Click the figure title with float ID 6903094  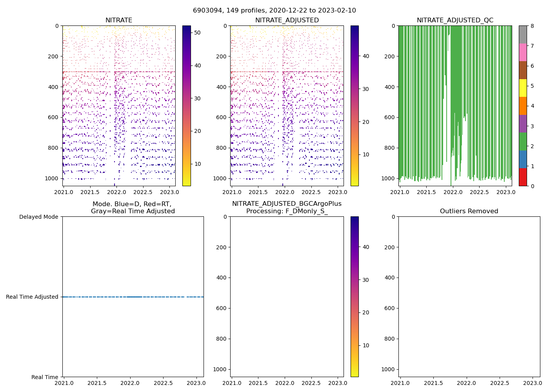pos(274,11)
